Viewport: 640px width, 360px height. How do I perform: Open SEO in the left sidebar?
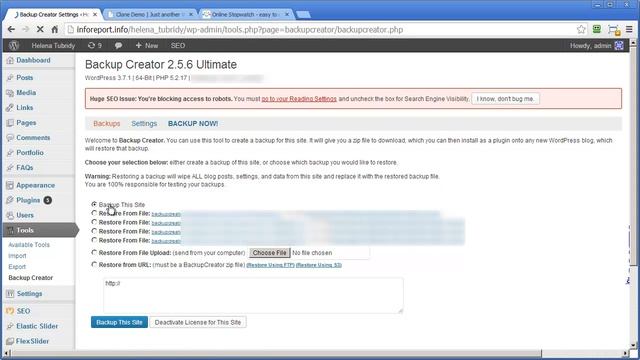pos(23,311)
